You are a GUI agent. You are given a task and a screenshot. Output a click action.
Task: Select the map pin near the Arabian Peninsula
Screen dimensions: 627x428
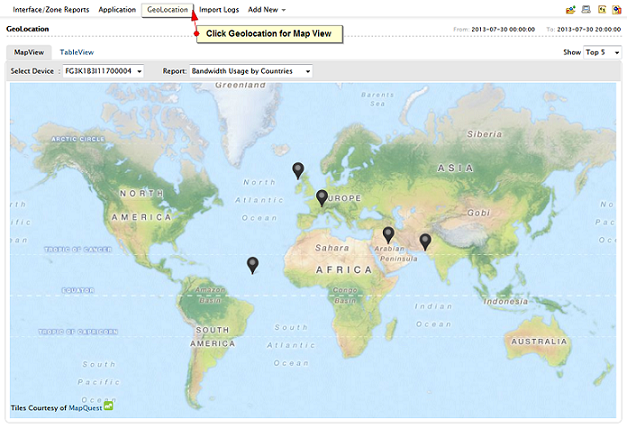[x=388, y=235]
